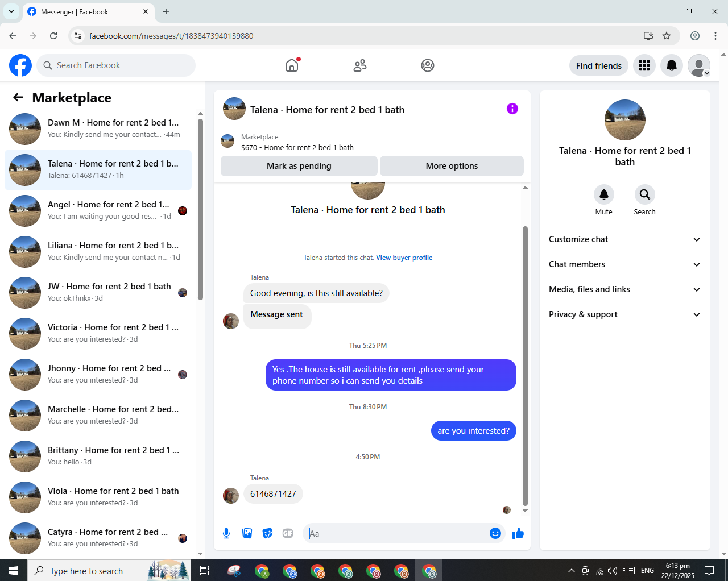
Task: Show hidden system tray icons chevron
Action: pos(571,571)
